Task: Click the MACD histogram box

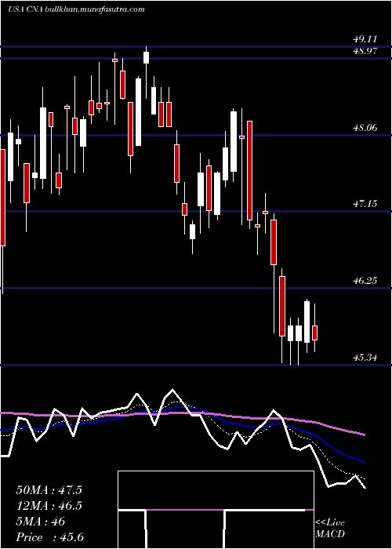Action: coord(216,510)
